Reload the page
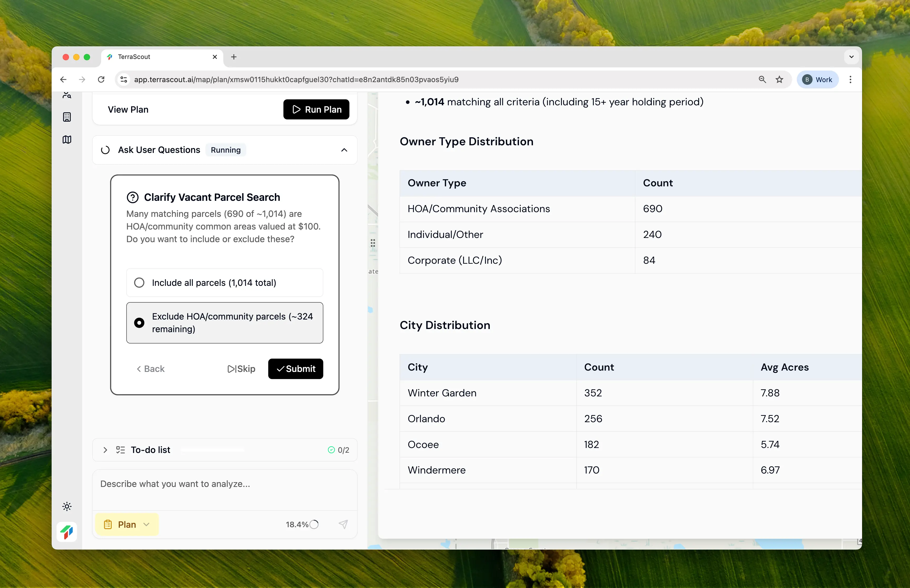910x588 pixels. 101,79
